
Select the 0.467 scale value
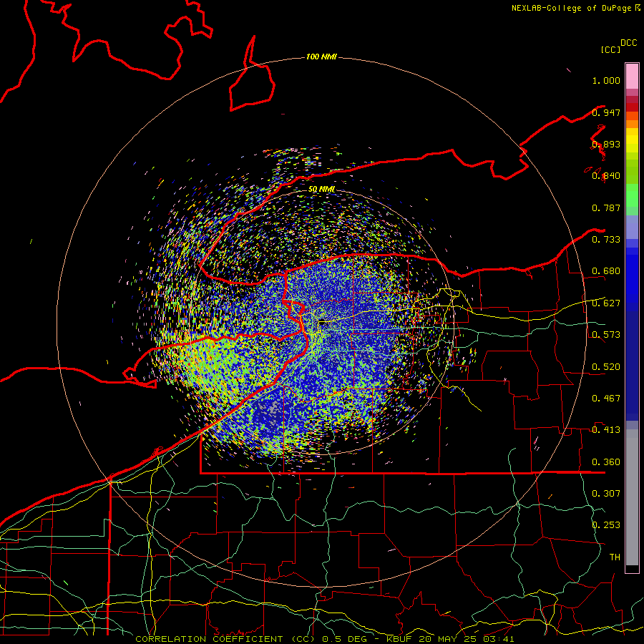click(x=606, y=399)
